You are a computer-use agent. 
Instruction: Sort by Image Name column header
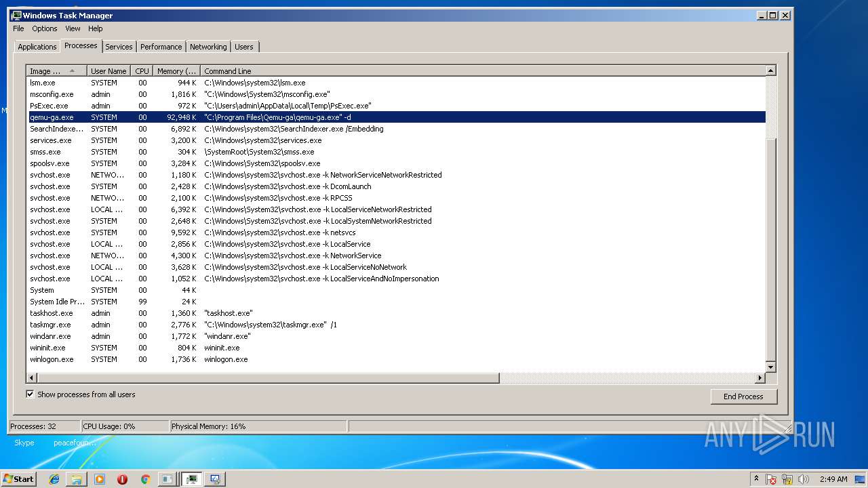pyautogui.click(x=56, y=71)
